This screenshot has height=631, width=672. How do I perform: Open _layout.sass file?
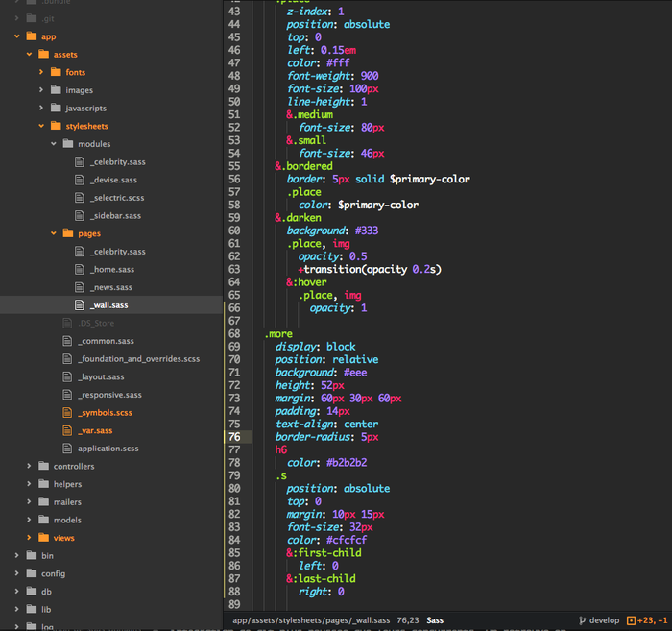coord(101,377)
